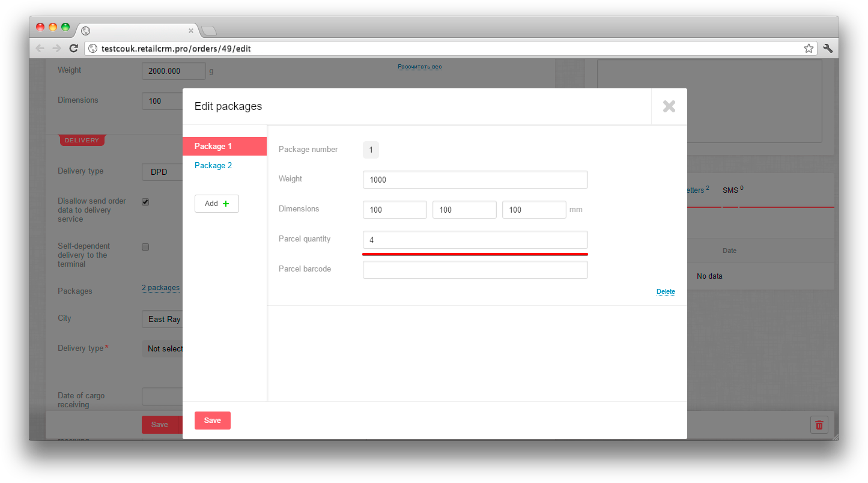Click the Add package button
This screenshot has width=868, height=483.
click(216, 204)
